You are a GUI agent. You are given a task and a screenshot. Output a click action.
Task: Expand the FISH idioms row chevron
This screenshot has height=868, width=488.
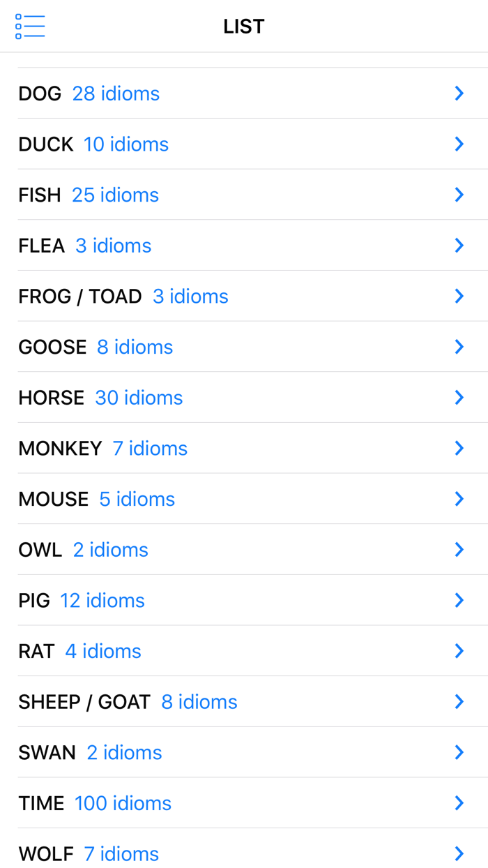[459, 195]
